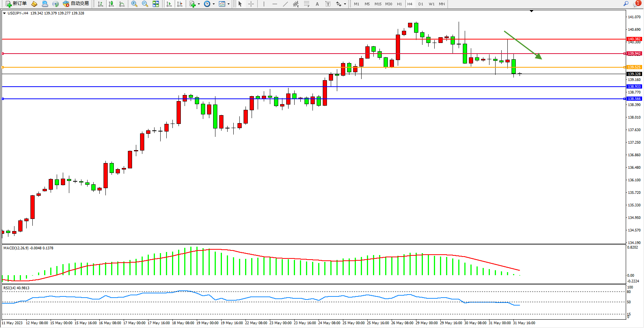Switch to the D1 timeframe
This screenshot has height=328, width=644.
coord(421,4)
